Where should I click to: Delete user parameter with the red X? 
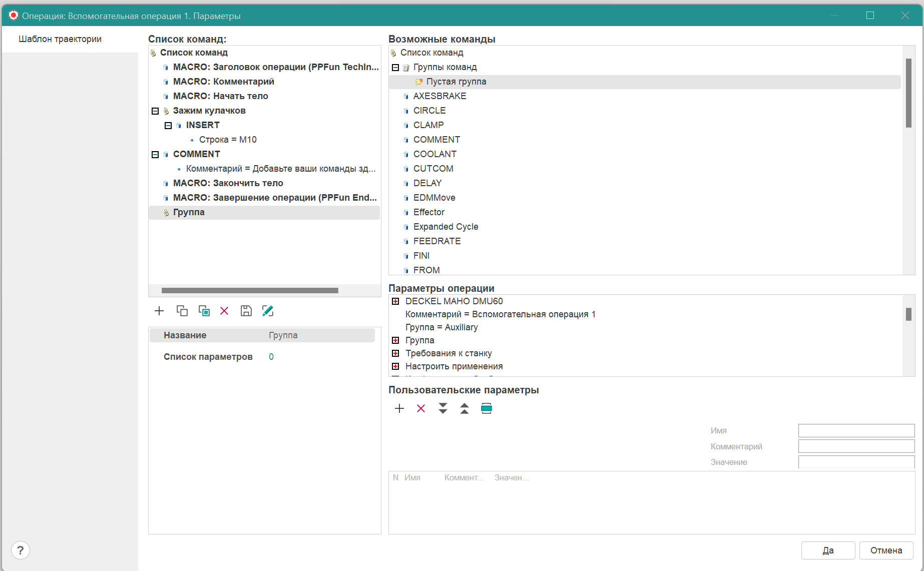pos(421,408)
